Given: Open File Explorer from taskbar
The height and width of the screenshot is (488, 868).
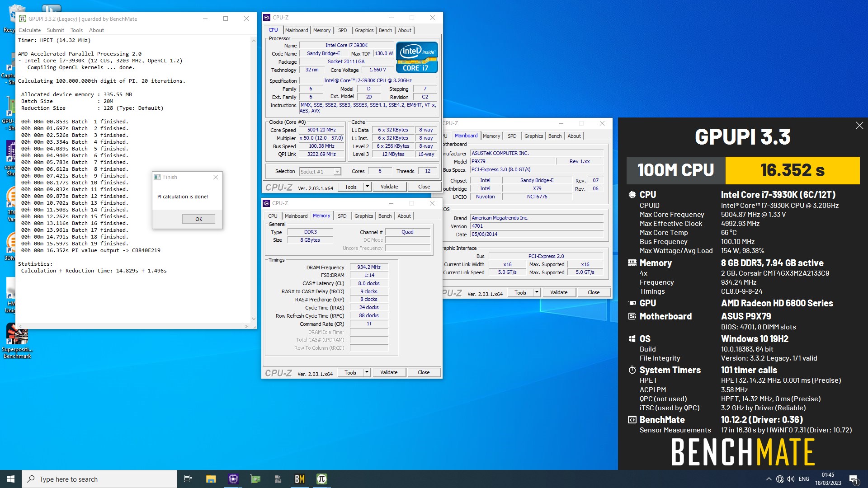Looking at the screenshot, I should (x=211, y=479).
